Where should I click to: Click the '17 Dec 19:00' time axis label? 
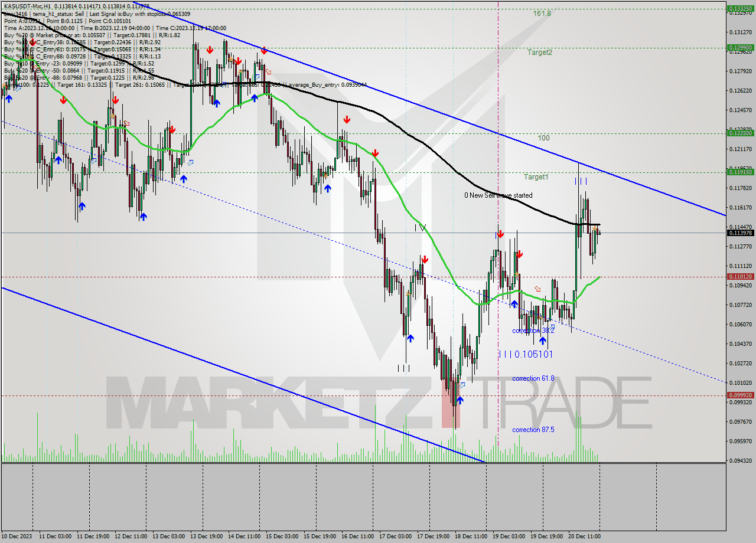pyautogui.click(x=434, y=537)
